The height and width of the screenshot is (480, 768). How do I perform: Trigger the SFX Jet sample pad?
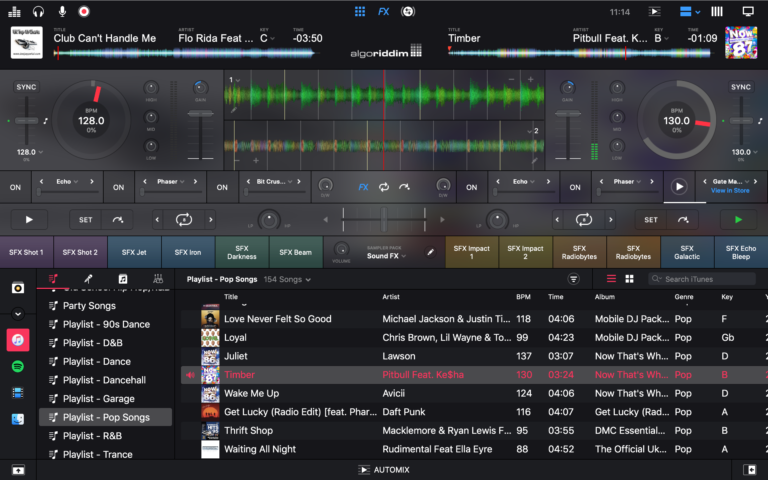[134, 252]
